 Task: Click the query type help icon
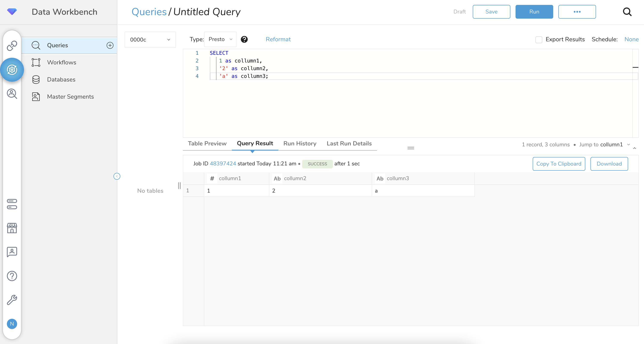click(244, 39)
